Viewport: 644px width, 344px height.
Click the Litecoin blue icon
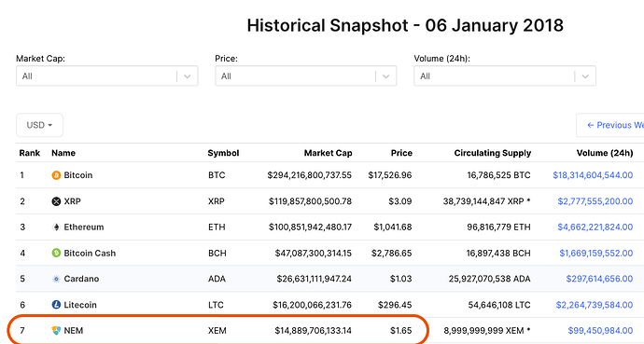(x=56, y=305)
